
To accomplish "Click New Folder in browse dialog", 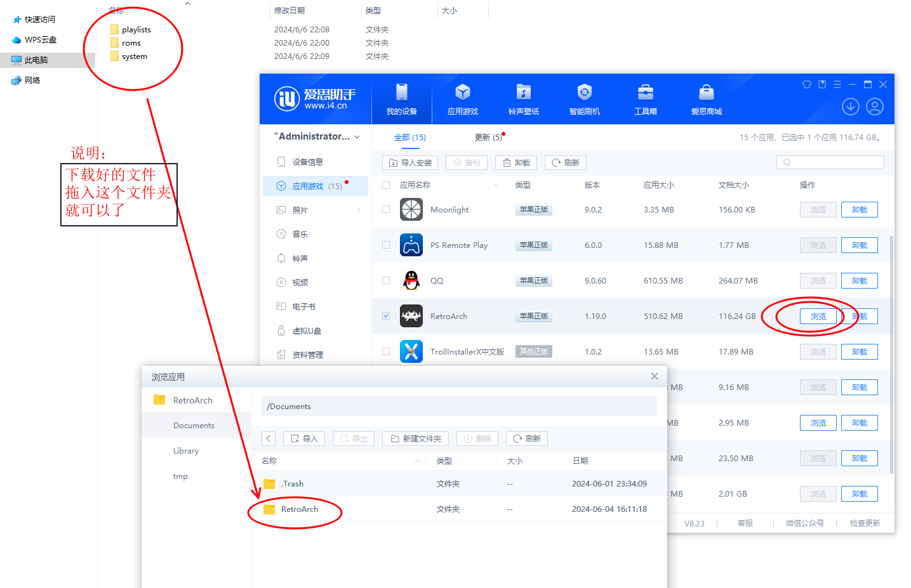I will (x=416, y=438).
